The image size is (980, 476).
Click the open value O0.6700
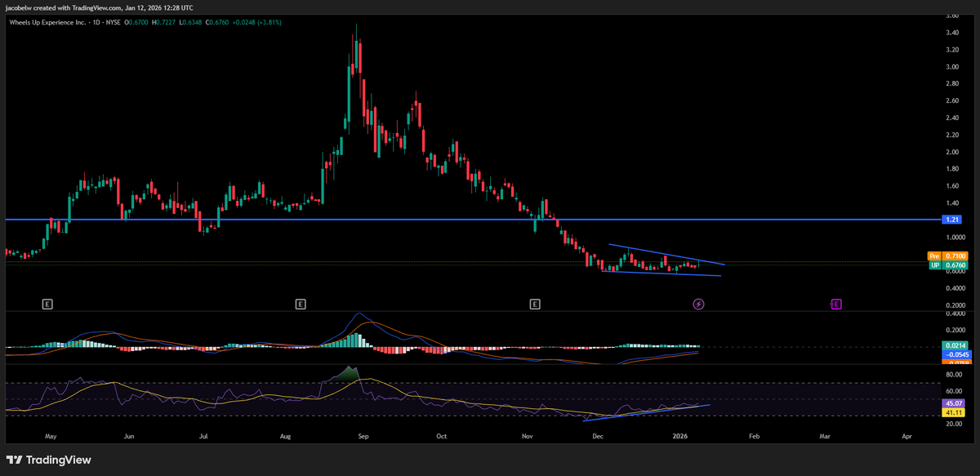point(136,22)
